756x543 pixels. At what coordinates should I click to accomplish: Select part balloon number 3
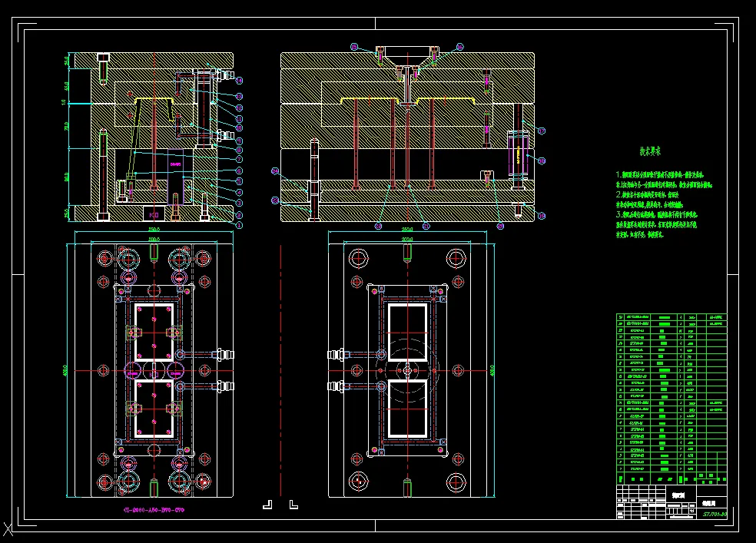(x=240, y=204)
